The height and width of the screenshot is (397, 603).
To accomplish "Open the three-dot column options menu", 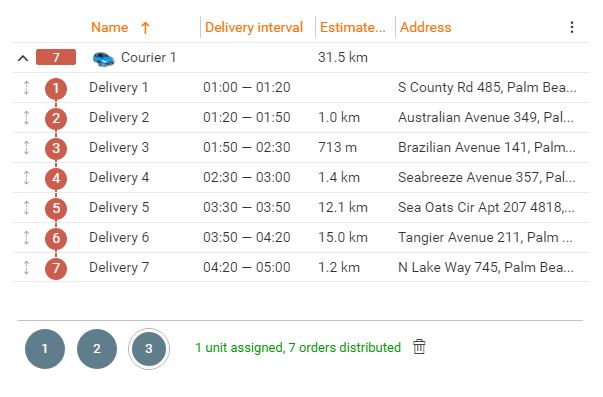I will [572, 27].
